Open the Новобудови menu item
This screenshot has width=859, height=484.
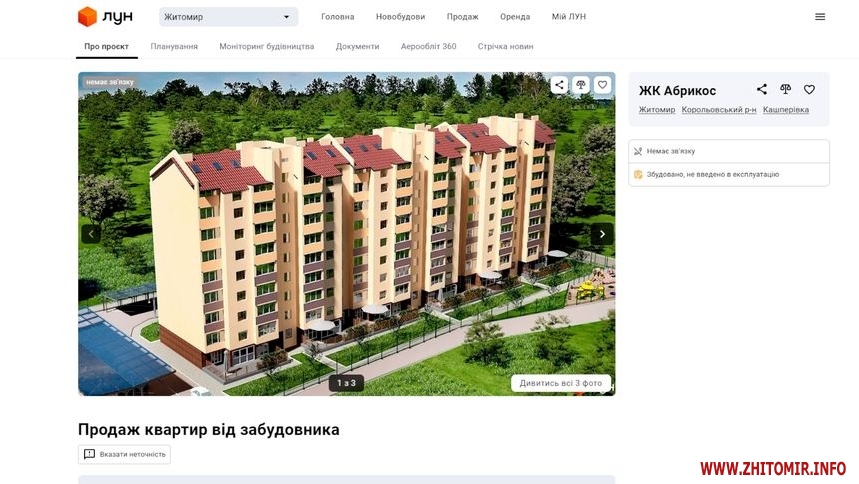[x=400, y=17]
